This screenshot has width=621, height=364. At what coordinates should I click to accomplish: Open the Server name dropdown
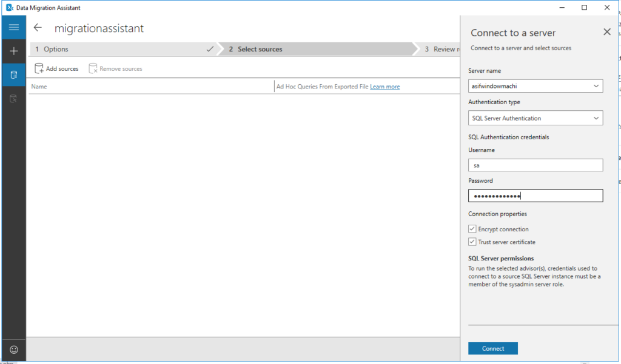[x=596, y=85]
